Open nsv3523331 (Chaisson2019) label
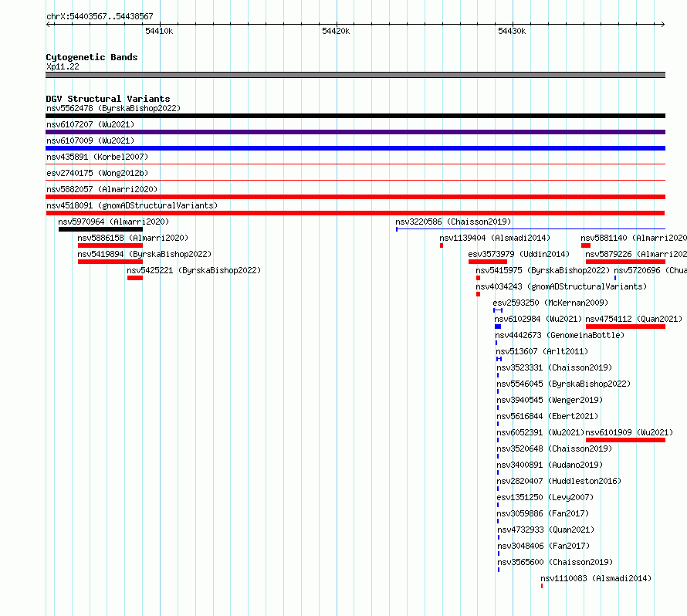687x616 pixels. (554, 367)
